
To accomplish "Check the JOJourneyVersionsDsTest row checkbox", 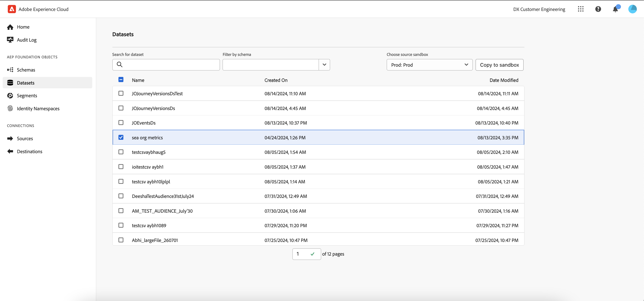I will coord(121,93).
